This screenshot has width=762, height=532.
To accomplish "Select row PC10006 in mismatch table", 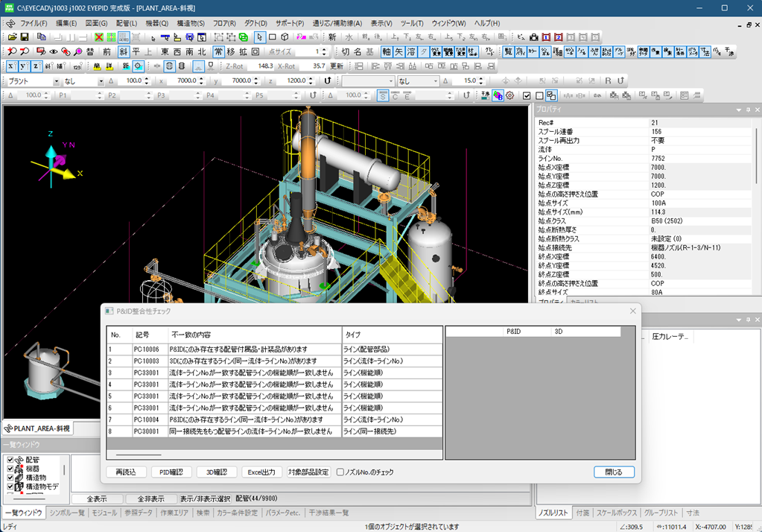I will (x=275, y=349).
